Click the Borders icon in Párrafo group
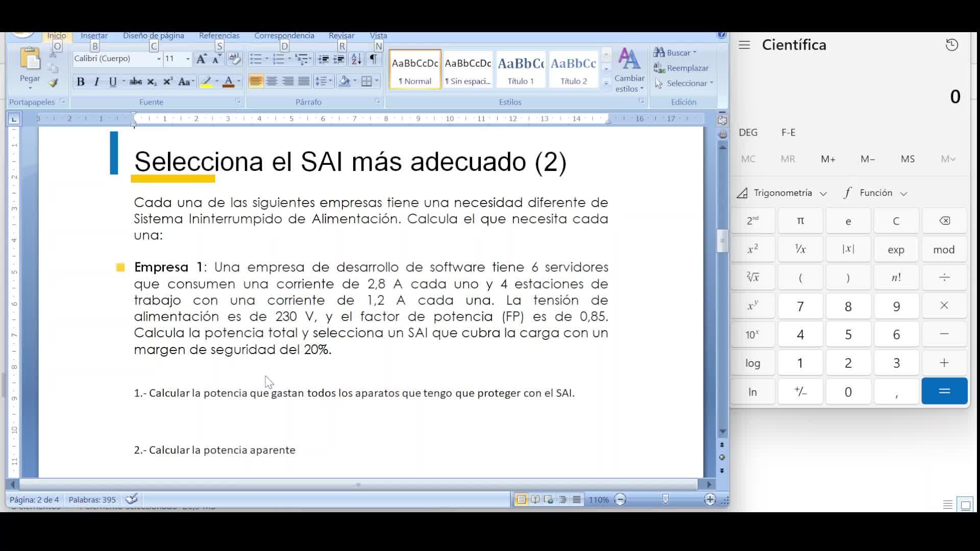Image resolution: width=980 pixels, height=551 pixels. pyautogui.click(x=366, y=82)
